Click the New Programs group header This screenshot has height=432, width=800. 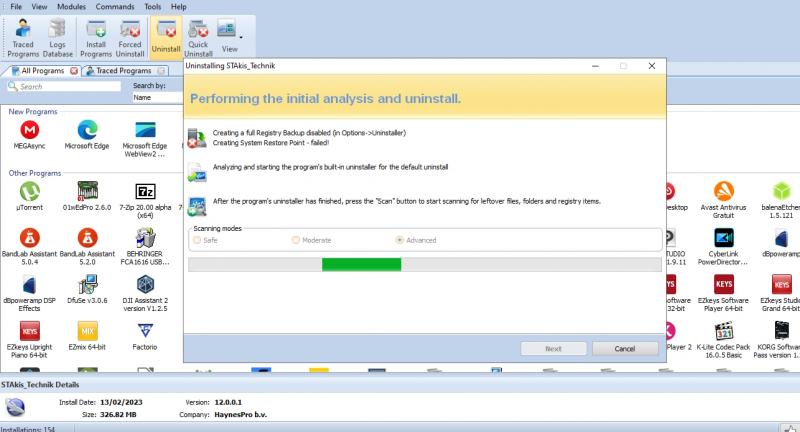coord(33,112)
